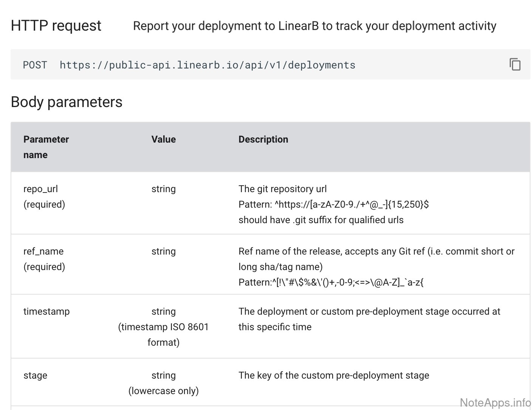Select the timestamp parameter name
Viewport: 532px width, 410px height.
click(x=46, y=311)
